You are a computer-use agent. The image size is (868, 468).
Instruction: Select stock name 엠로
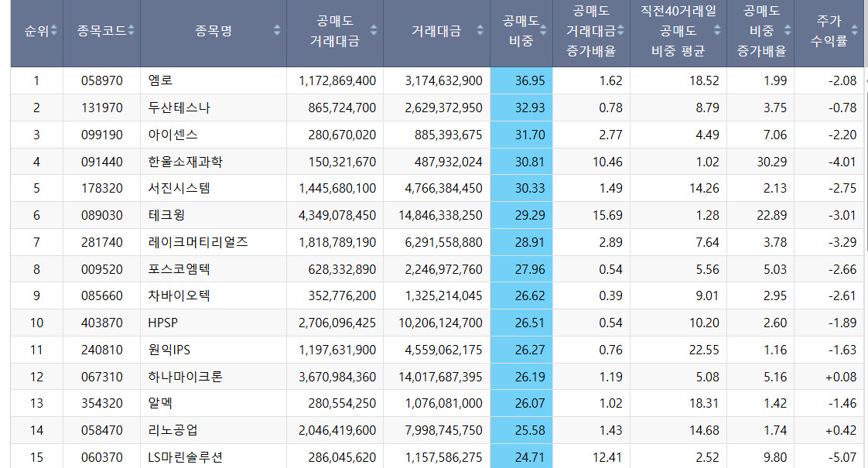click(160, 81)
